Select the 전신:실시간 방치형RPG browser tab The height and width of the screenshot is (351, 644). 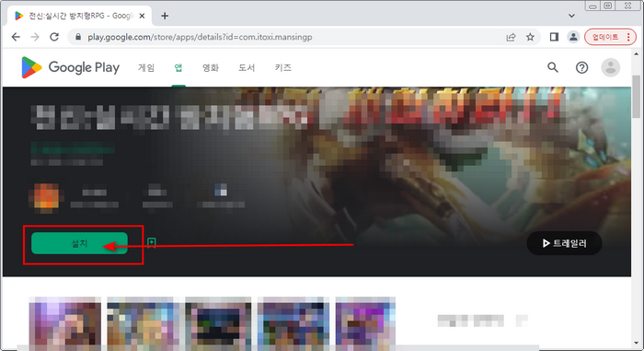click(x=79, y=16)
